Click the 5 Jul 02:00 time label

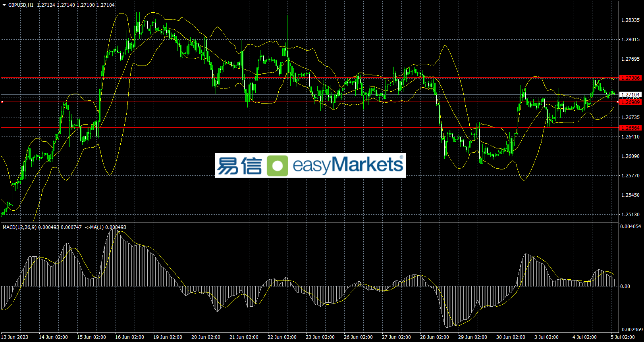tap(623, 337)
